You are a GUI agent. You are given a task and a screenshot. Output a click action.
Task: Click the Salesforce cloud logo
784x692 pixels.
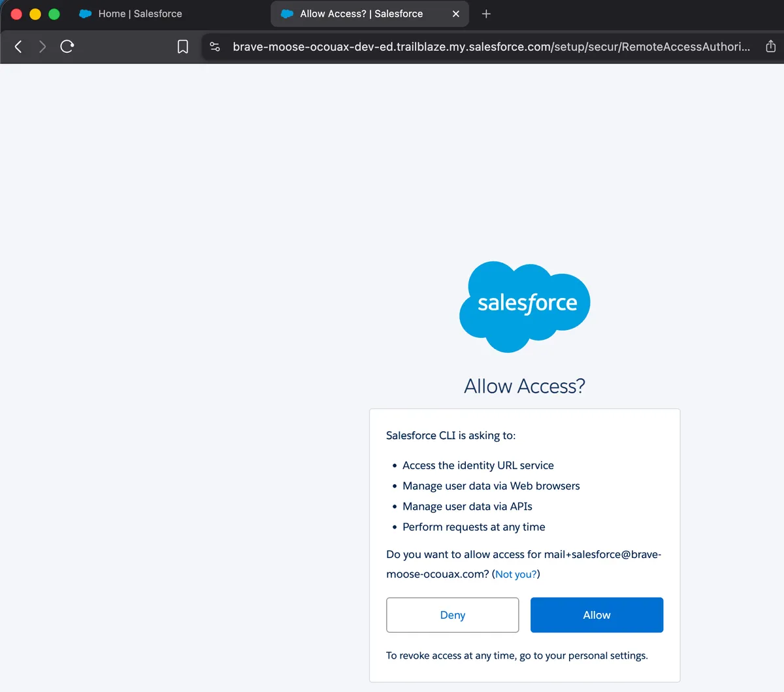coord(525,306)
